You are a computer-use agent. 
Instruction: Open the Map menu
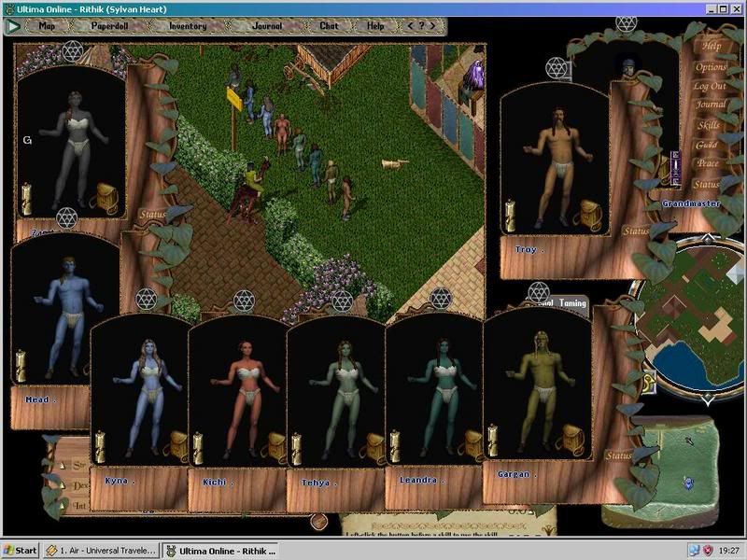[x=47, y=26]
